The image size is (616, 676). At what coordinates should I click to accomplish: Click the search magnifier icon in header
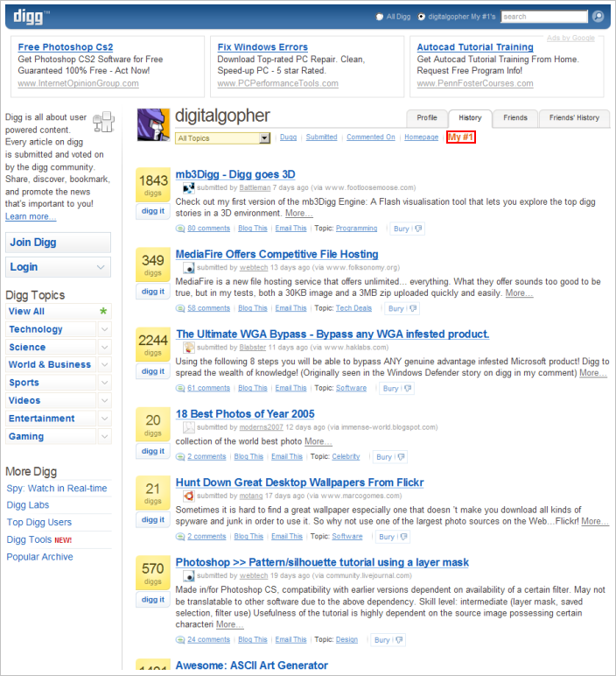pyautogui.click(x=598, y=17)
